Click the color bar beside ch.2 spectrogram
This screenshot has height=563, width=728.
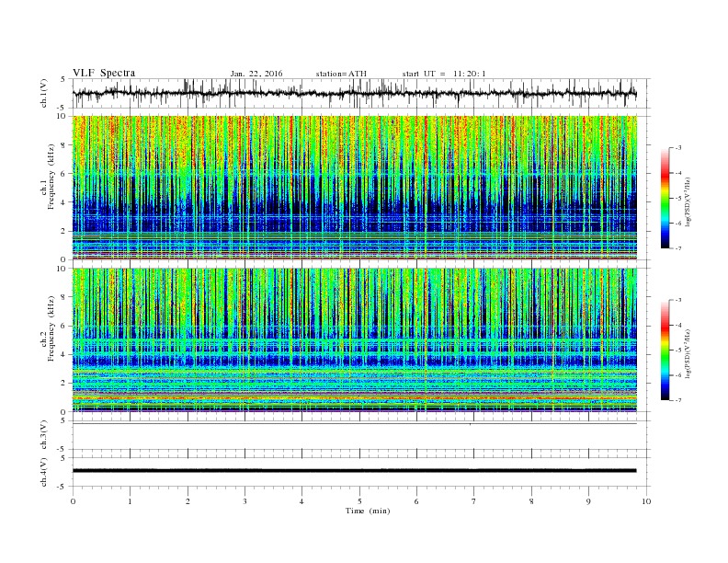pos(665,350)
